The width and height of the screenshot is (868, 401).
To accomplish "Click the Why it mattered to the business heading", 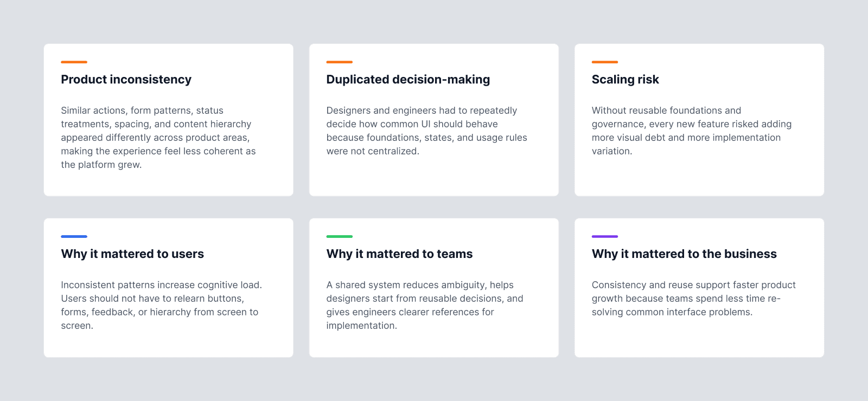I will click(684, 254).
